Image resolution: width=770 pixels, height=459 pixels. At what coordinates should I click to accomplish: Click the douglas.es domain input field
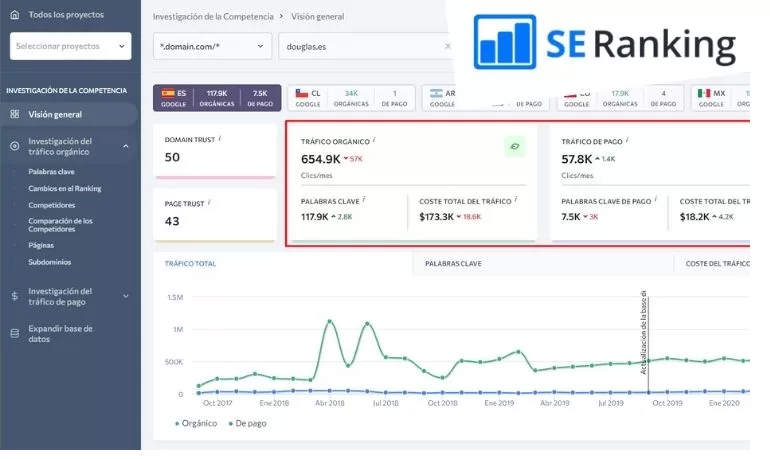pos(360,46)
